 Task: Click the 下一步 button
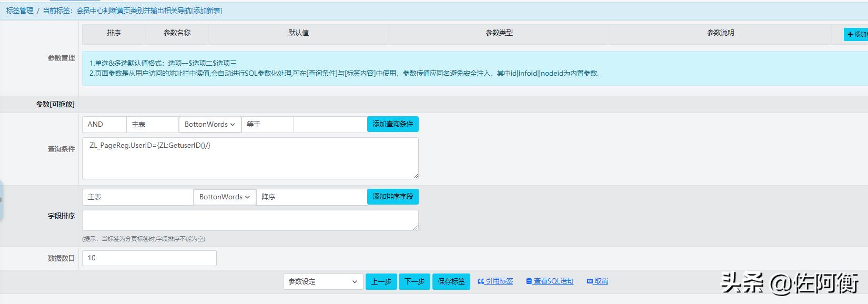coord(415,281)
